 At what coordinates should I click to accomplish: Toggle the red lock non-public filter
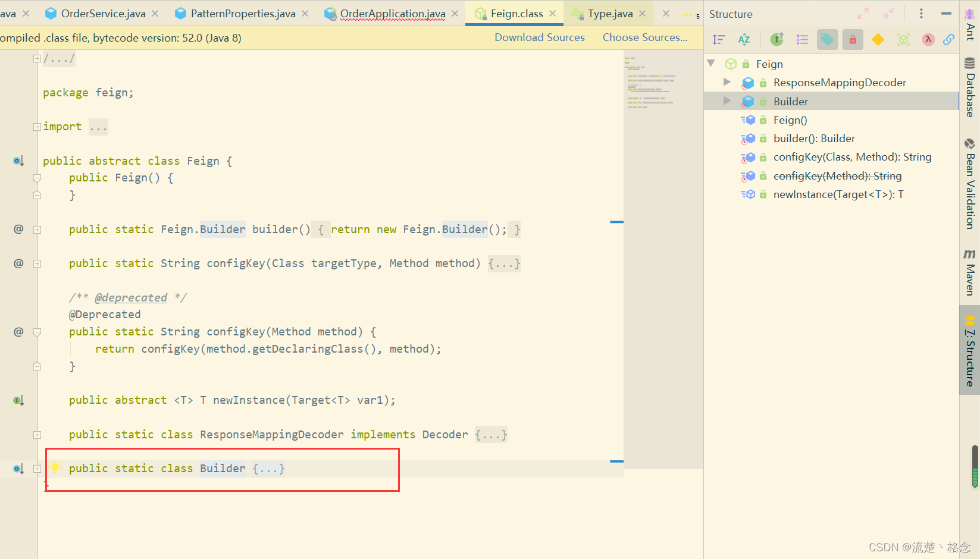coord(853,40)
